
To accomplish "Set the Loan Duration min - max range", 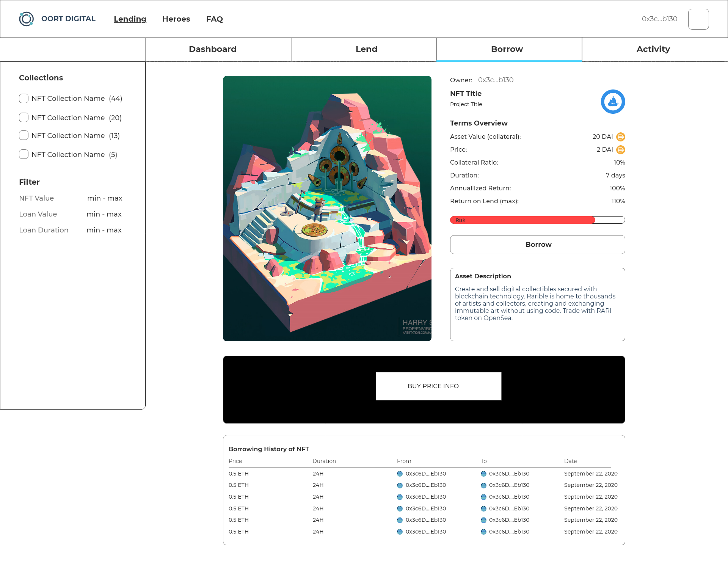I will pos(104,230).
